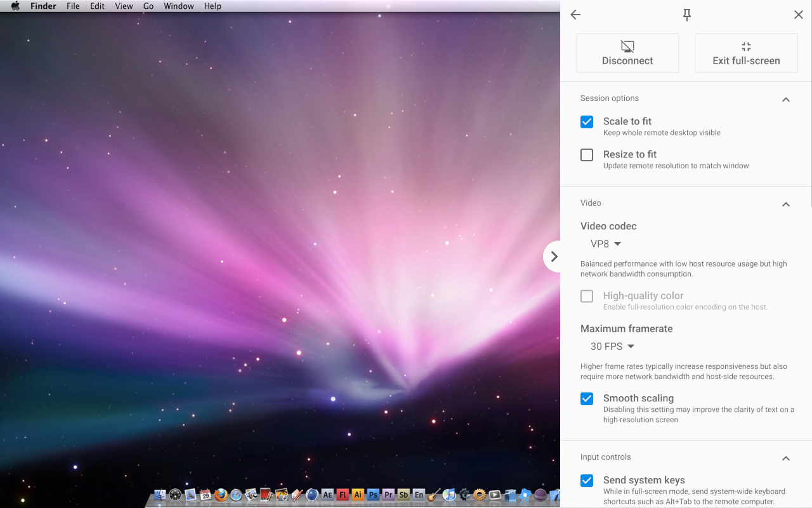The width and height of the screenshot is (812, 508).
Task: Click the Disconnect button
Action: (627, 53)
